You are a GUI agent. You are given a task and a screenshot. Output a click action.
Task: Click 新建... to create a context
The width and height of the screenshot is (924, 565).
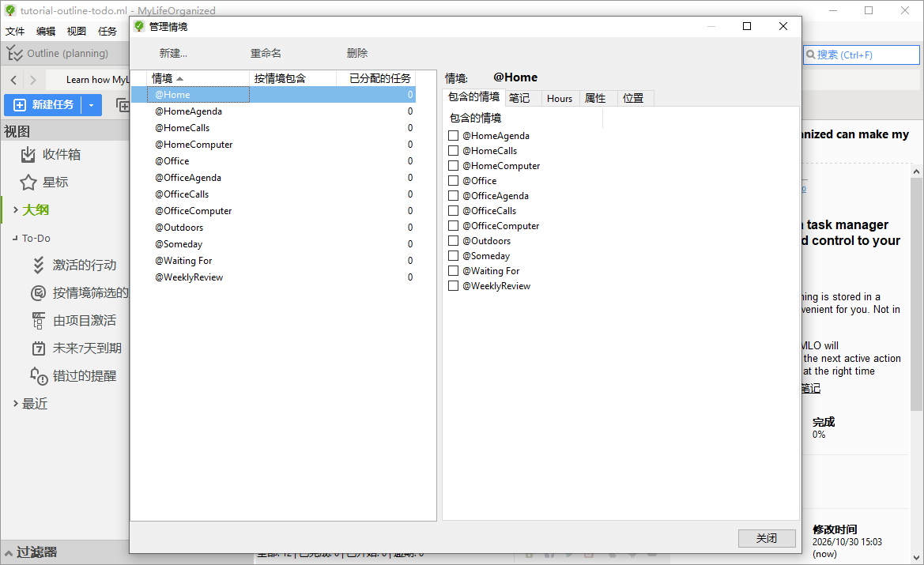coord(173,53)
